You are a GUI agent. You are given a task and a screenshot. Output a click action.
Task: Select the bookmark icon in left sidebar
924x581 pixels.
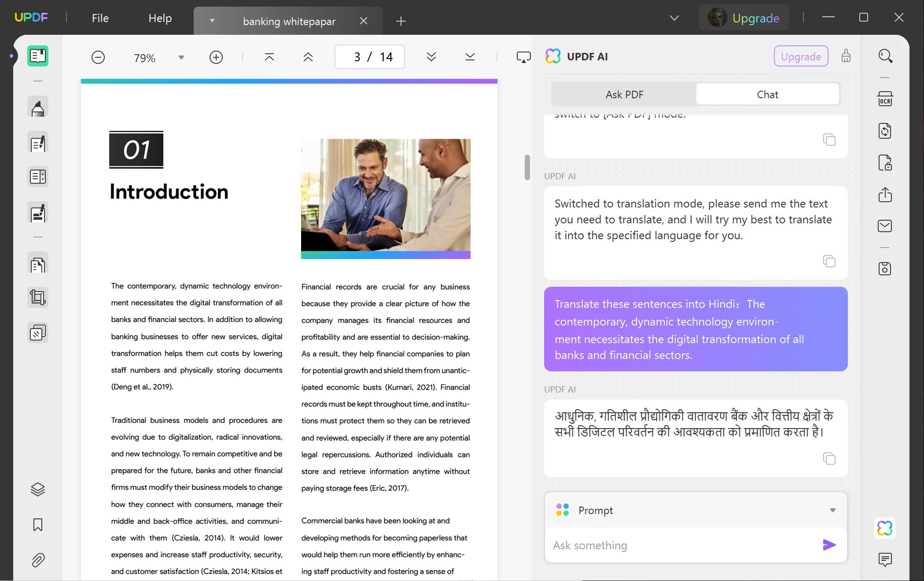[37, 525]
